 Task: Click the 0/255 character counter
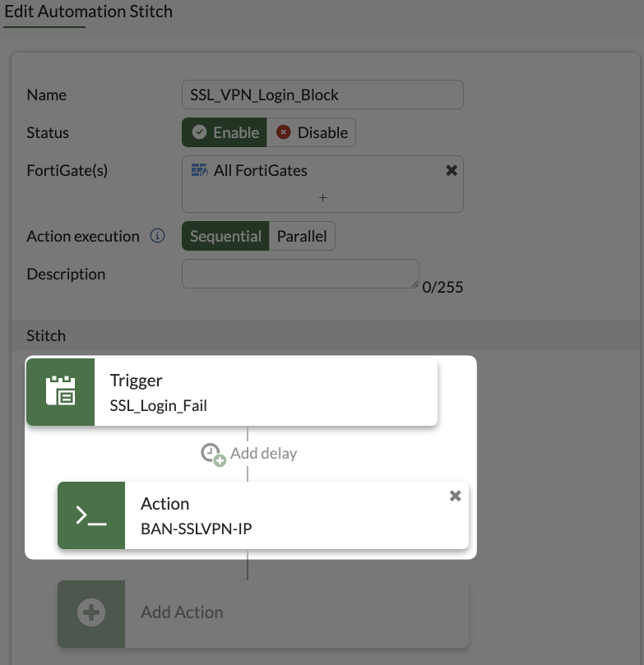tap(442, 287)
